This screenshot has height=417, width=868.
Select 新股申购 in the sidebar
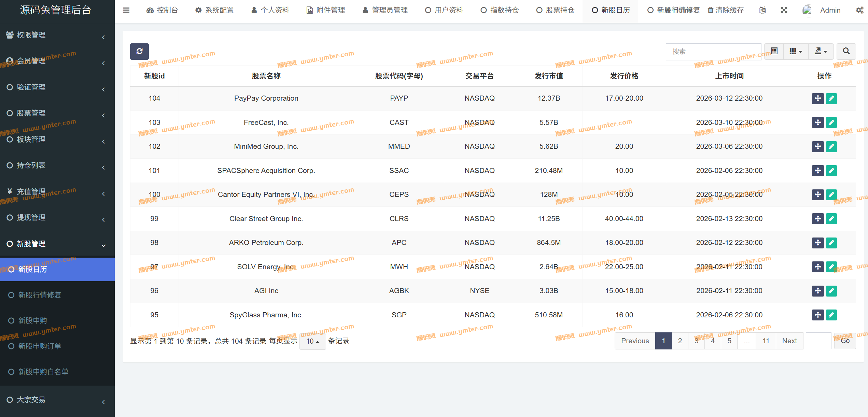pyautogui.click(x=32, y=321)
